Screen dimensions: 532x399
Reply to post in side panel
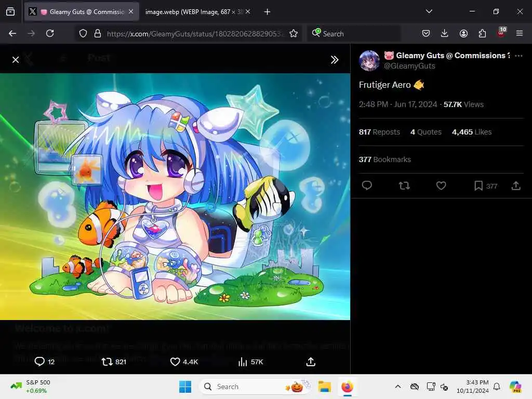367,185
